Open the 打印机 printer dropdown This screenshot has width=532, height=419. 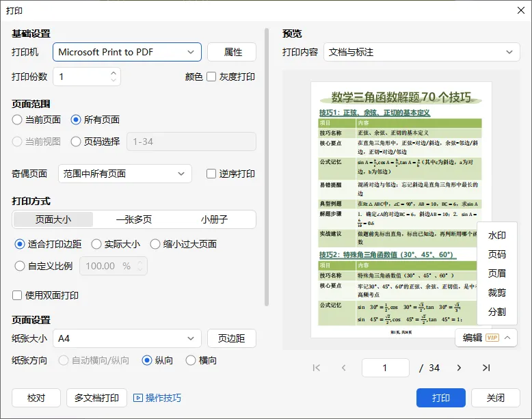(127, 52)
